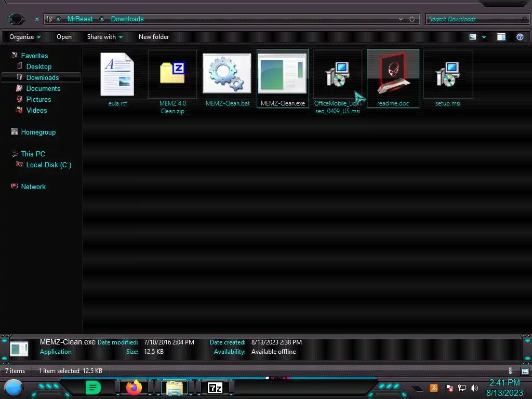The image size is (532, 399).
Task: Click the orange tray icon
Action: point(434,388)
